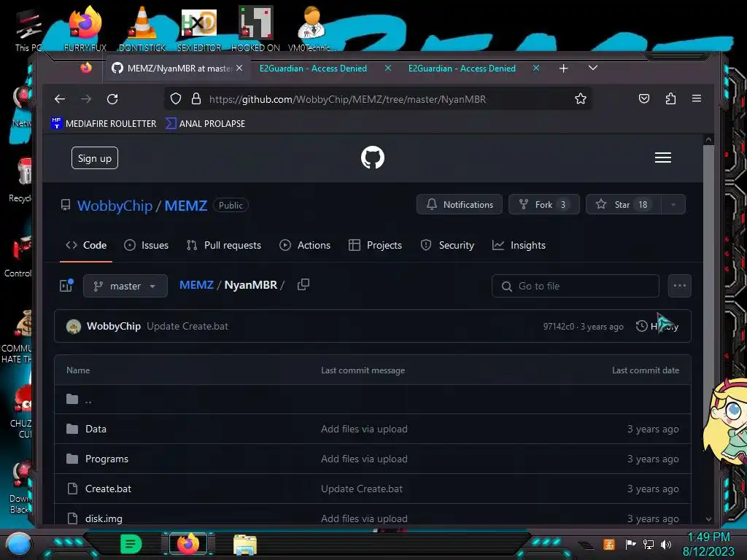Open the Projects tab

pos(376,245)
